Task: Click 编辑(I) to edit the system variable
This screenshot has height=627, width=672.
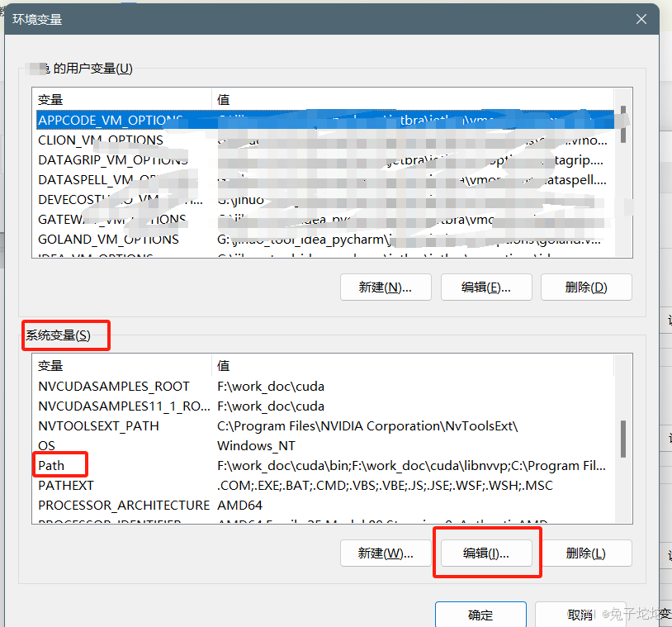Action: click(x=487, y=553)
